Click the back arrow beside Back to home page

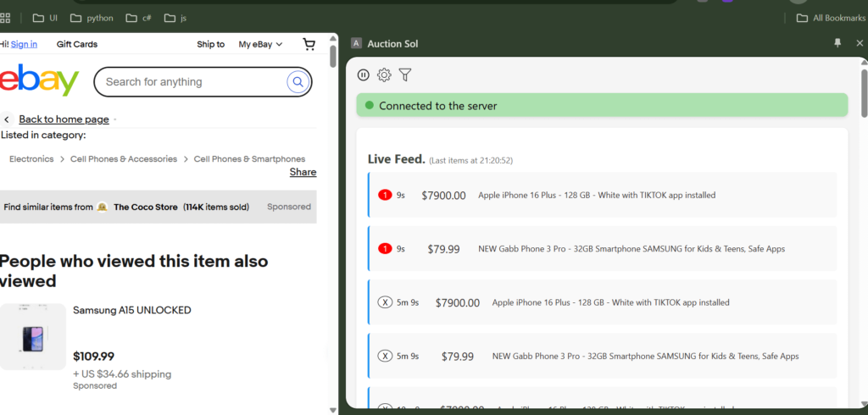point(7,119)
